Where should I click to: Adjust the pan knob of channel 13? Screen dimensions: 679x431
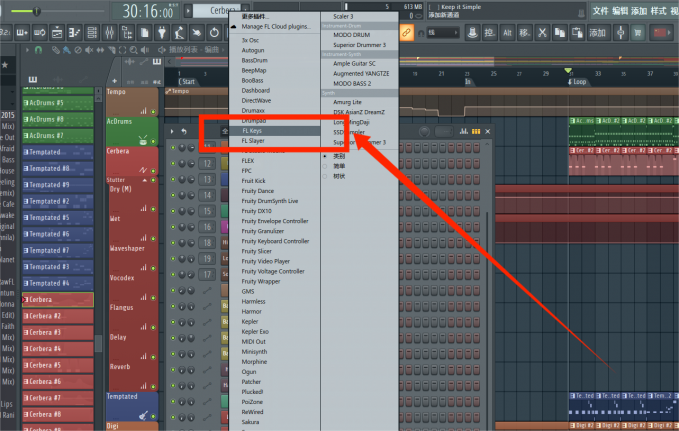coord(182,179)
